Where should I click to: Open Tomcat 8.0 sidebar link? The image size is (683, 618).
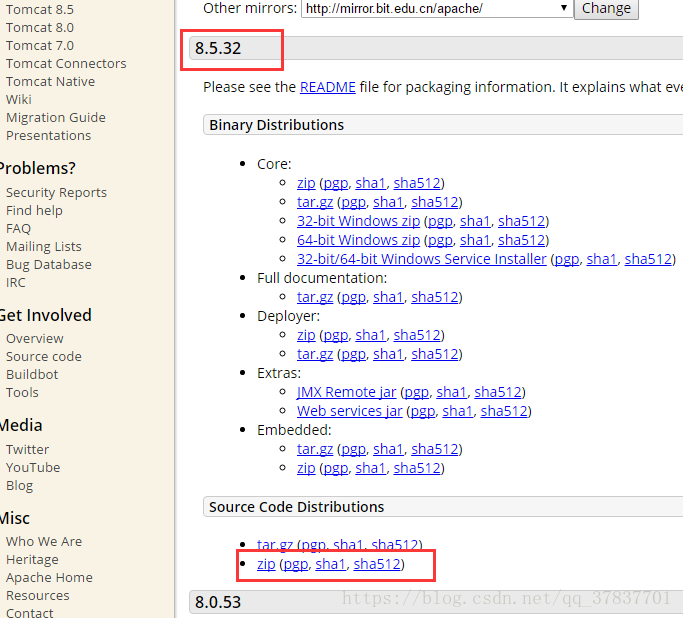click(40, 27)
